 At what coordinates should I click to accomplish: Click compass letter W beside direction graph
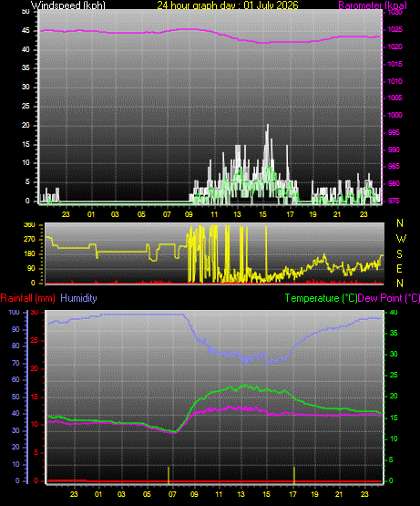point(401,239)
